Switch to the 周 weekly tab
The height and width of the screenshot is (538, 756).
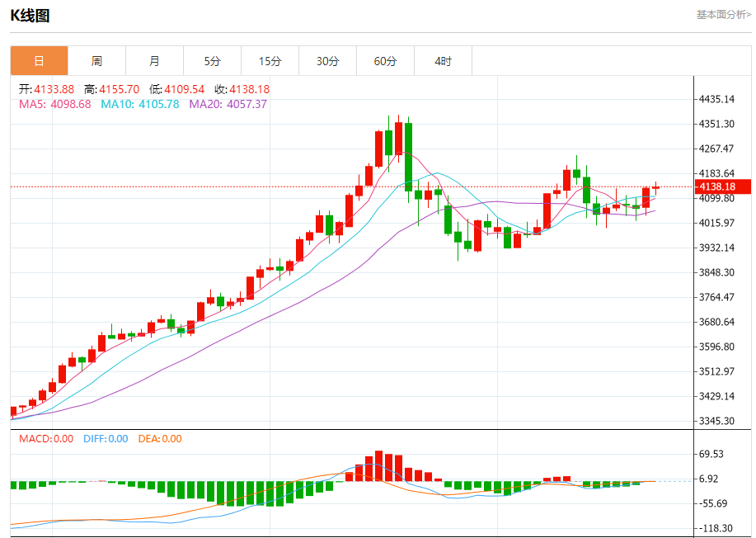[96, 61]
